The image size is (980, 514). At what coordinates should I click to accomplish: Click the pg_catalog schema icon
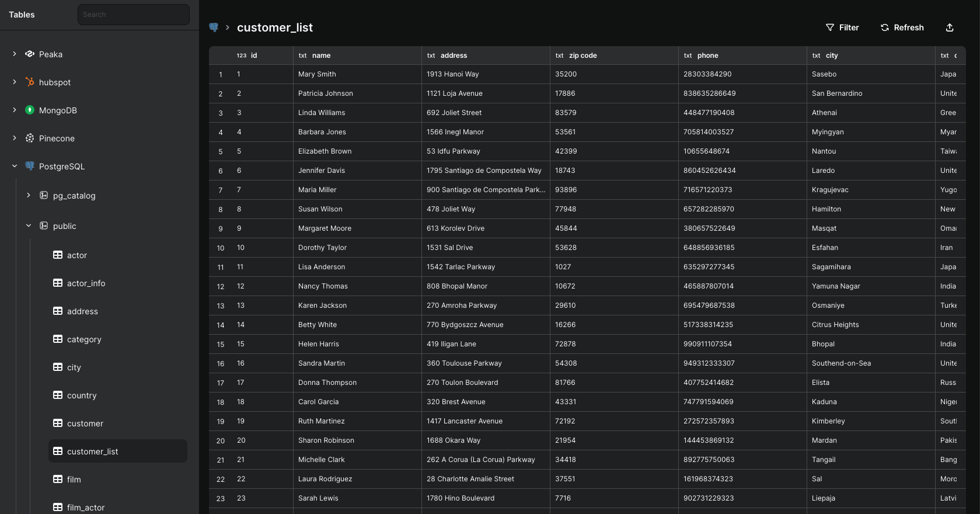tap(44, 196)
